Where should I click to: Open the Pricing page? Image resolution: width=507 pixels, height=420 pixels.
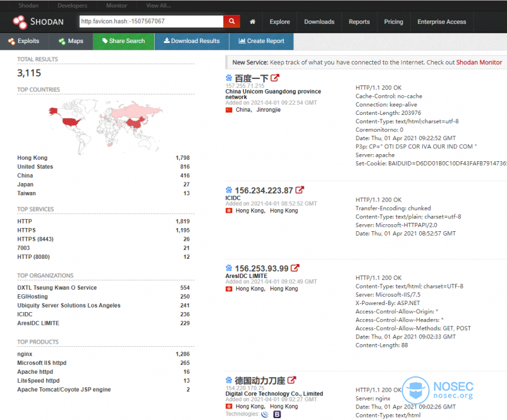tap(393, 22)
